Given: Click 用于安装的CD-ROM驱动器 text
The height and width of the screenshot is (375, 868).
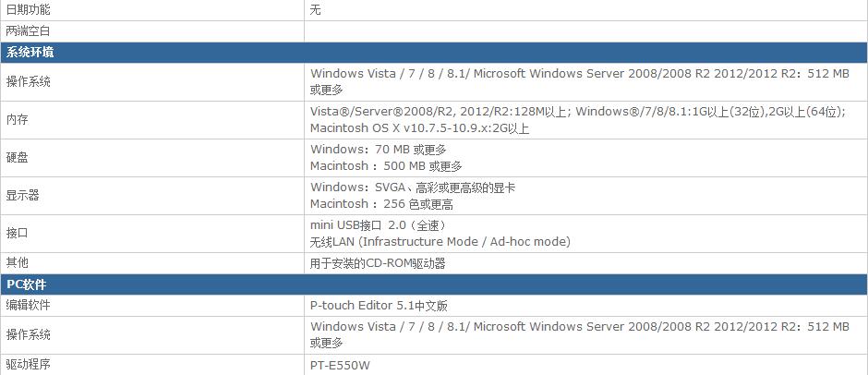Looking at the screenshot, I should (378, 263).
